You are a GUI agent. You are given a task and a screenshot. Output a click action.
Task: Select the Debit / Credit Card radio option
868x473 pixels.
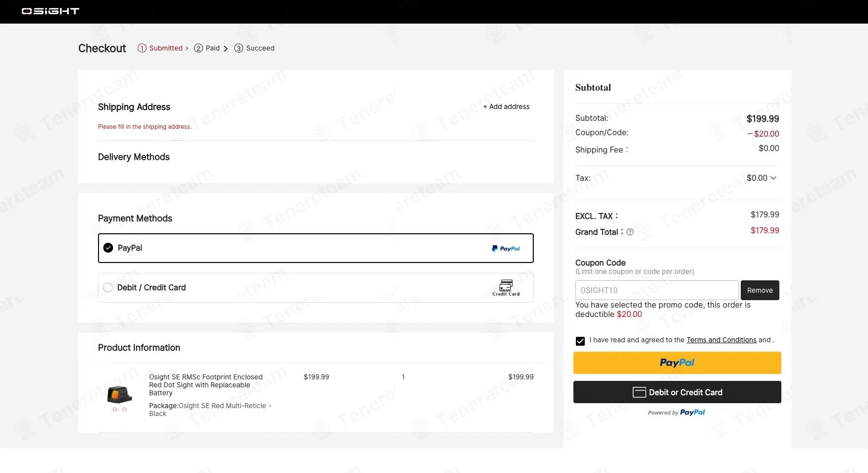point(107,287)
